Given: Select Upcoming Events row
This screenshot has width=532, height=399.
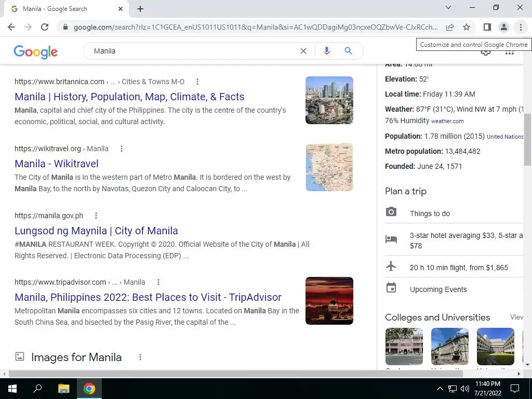Looking at the screenshot, I should coord(454,289).
